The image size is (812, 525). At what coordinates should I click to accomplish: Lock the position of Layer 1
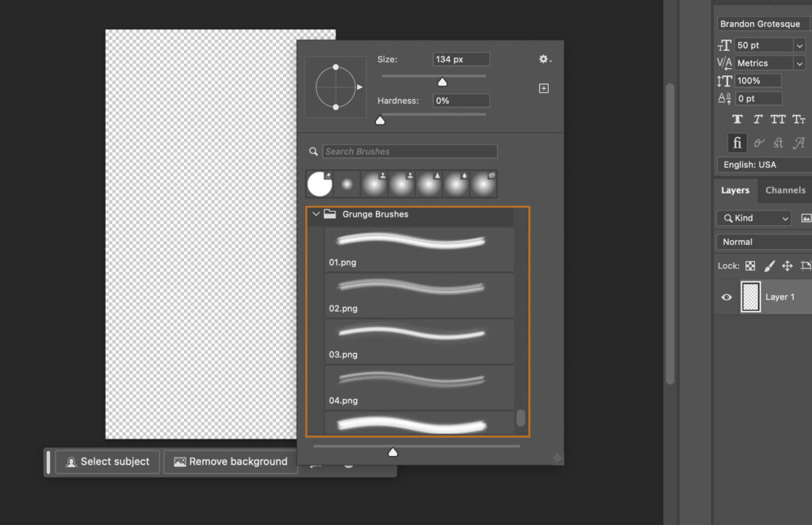[786, 266]
